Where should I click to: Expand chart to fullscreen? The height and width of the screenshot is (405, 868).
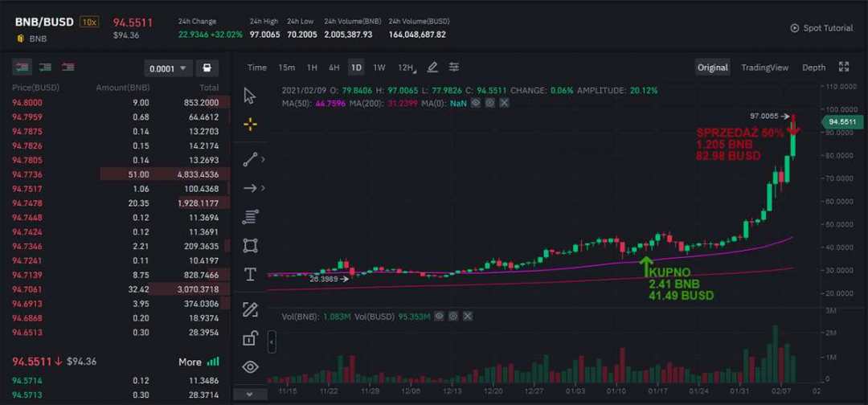click(844, 67)
